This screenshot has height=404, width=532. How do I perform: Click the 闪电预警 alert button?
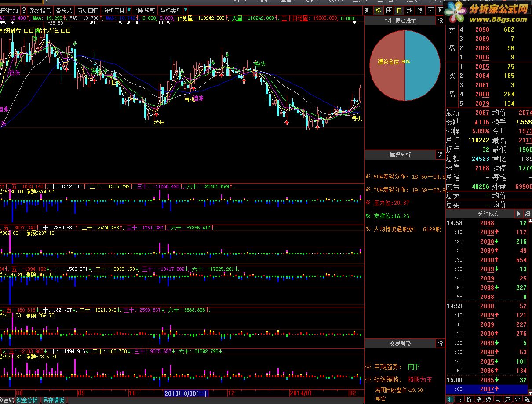[145, 11]
